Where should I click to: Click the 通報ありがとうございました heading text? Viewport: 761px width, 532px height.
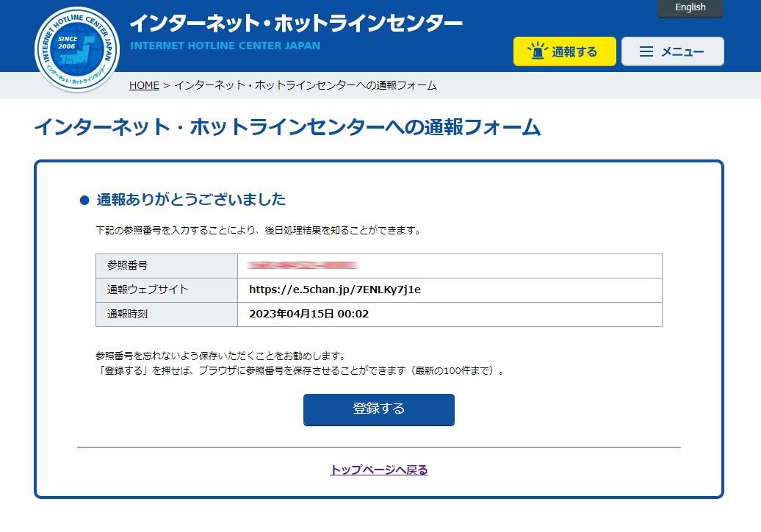(x=191, y=200)
